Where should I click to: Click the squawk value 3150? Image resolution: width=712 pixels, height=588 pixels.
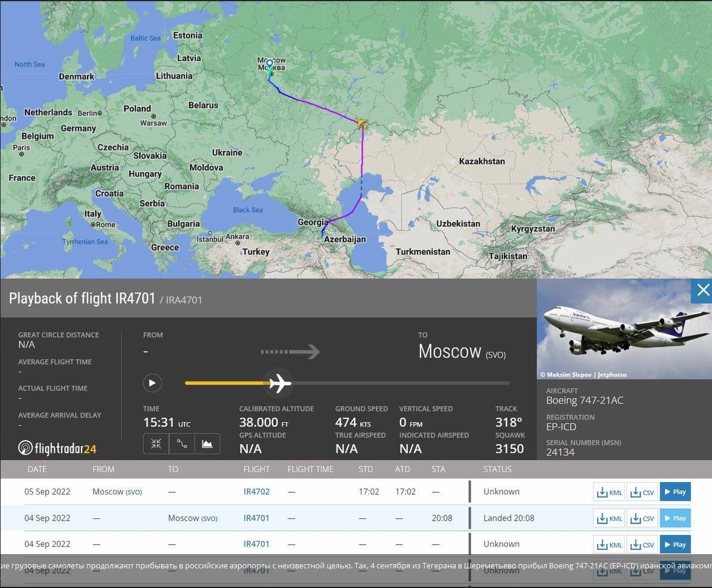pyautogui.click(x=510, y=449)
